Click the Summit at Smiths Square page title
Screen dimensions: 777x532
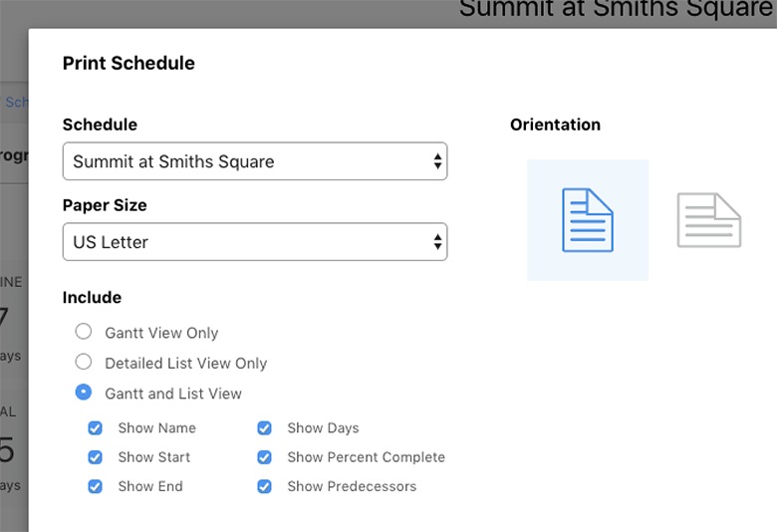click(x=616, y=10)
